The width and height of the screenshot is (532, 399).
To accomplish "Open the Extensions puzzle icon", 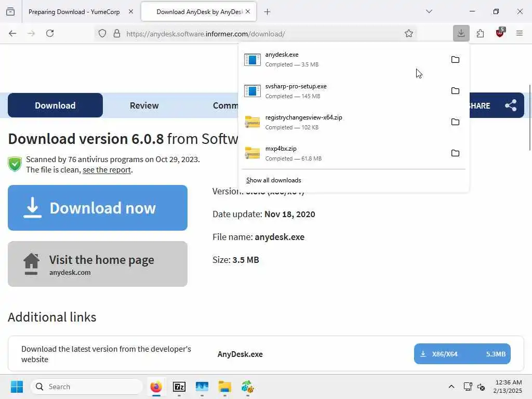I will [x=480, y=33].
